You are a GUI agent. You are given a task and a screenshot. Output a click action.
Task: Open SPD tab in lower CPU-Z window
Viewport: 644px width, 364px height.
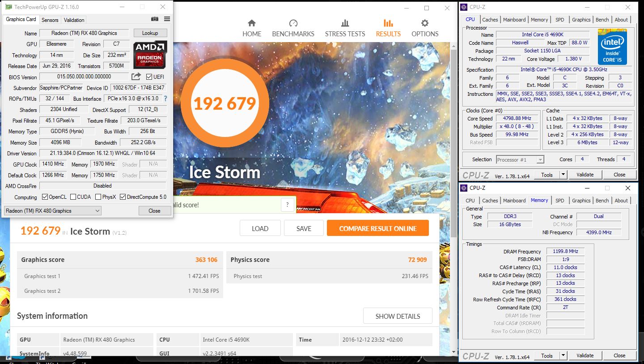tap(560, 201)
